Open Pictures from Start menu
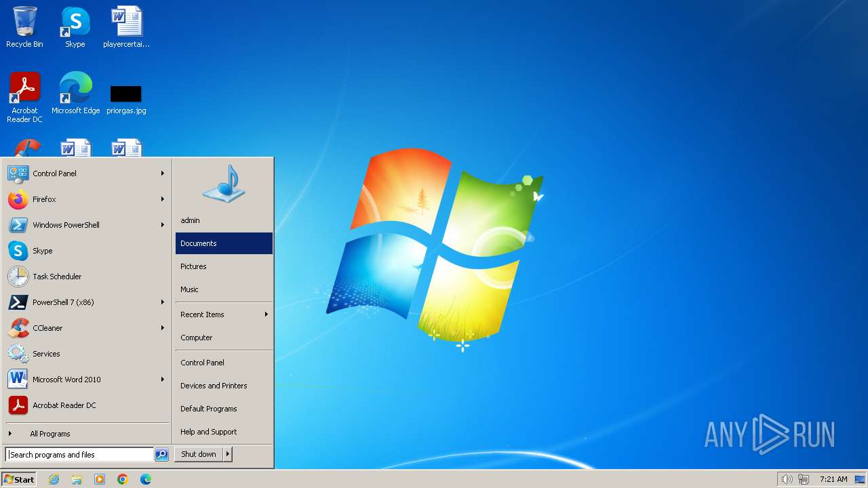Viewport: 868px width, 488px height. click(x=224, y=266)
